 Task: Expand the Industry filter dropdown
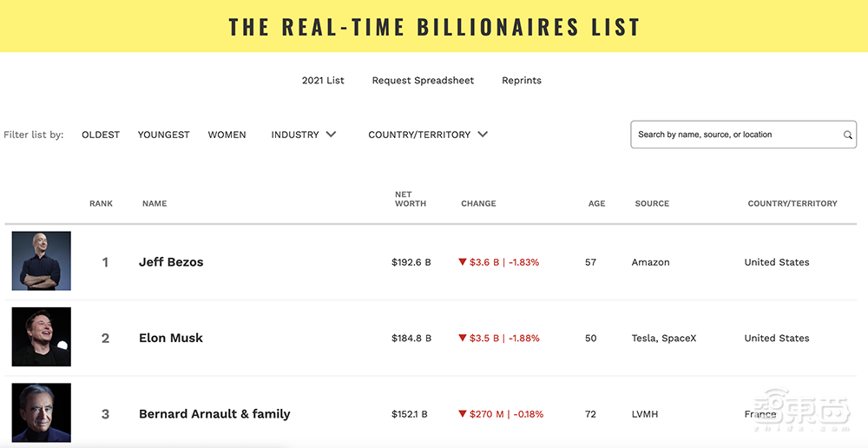[303, 135]
